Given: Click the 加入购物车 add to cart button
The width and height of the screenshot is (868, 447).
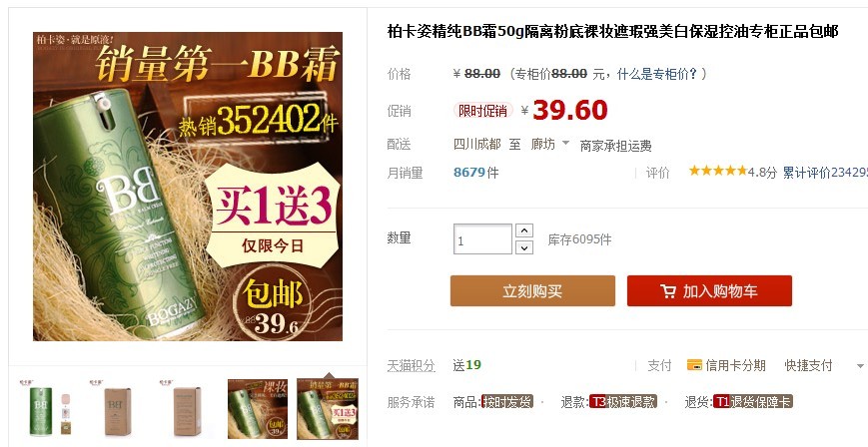Looking at the screenshot, I should (x=709, y=291).
